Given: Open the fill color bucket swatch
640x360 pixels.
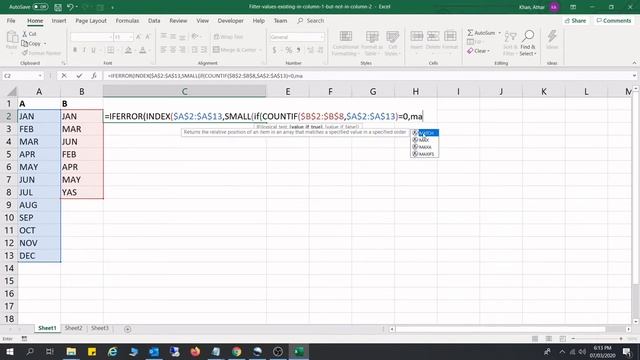Looking at the screenshot, I should point(128,50).
